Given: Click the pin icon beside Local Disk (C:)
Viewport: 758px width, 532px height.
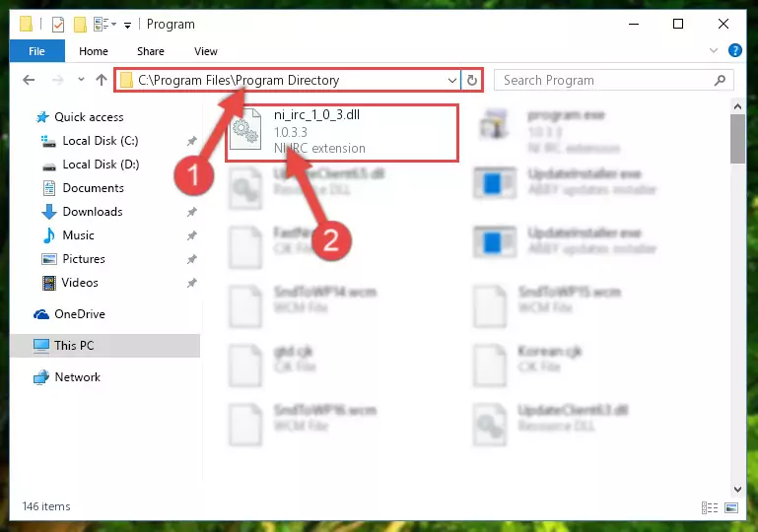Looking at the screenshot, I should [x=192, y=141].
